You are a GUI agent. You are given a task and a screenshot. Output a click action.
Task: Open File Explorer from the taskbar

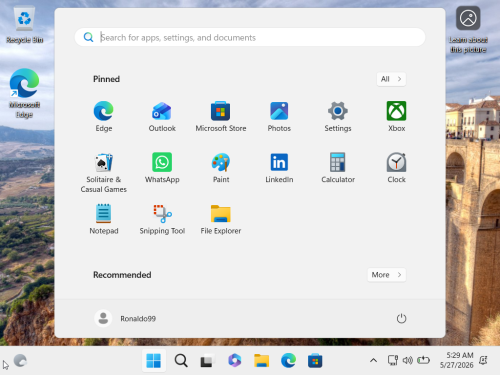click(x=261, y=361)
